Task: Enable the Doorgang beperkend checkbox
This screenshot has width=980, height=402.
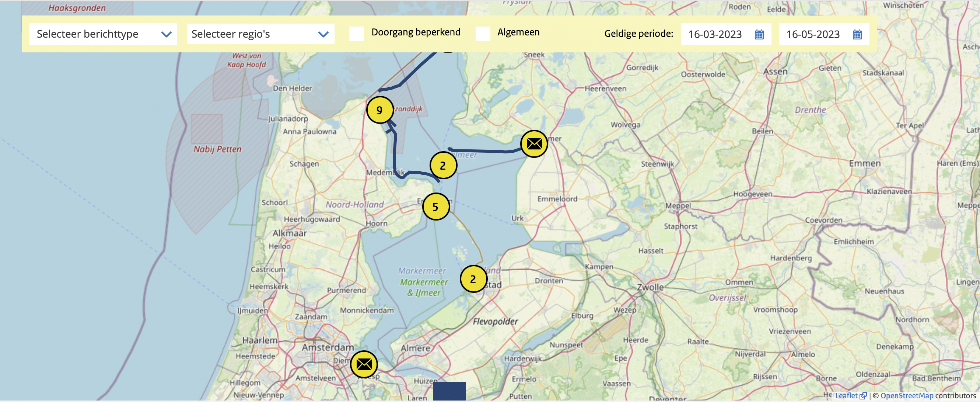Action: (x=357, y=34)
